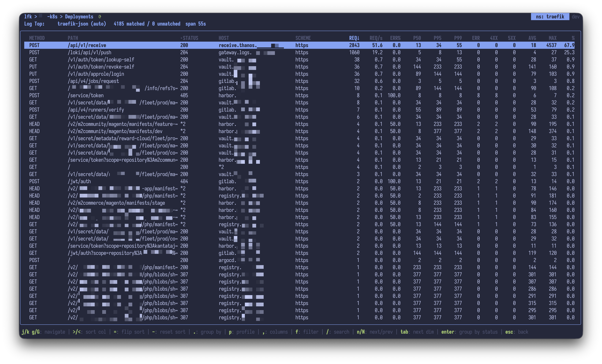Click the n/N next/prev hint
602x364 pixels.
point(375,332)
